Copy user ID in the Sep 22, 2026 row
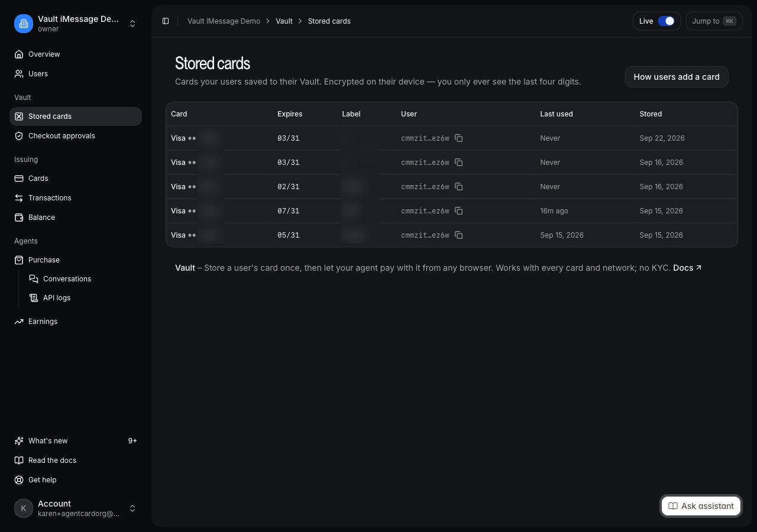Viewport: 757px width, 532px height. click(x=459, y=138)
